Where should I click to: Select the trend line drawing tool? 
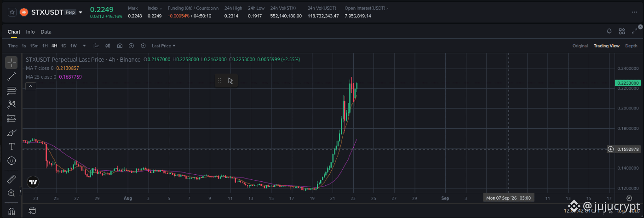11,77
